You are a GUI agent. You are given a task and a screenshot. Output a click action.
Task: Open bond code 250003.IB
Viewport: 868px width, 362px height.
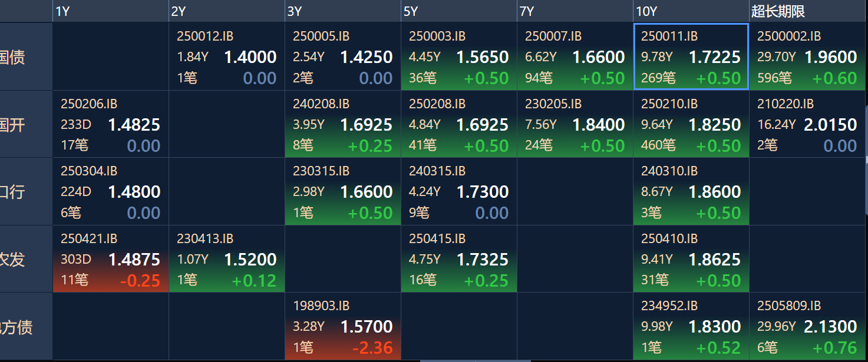click(437, 36)
